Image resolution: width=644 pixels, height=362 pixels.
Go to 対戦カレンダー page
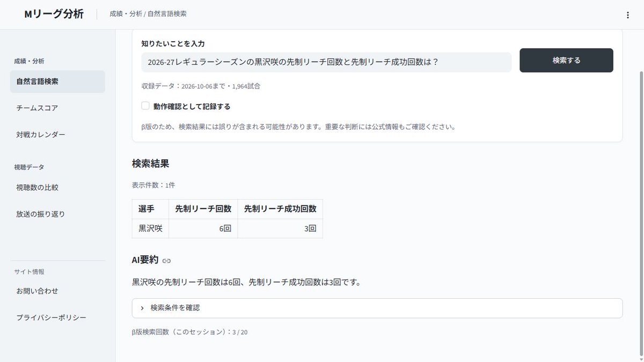[57, 135]
